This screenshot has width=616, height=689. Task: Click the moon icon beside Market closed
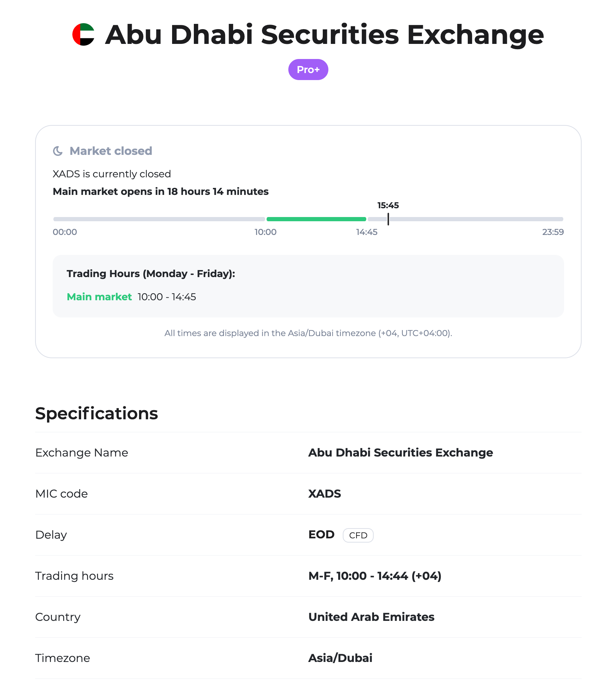tap(59, 151)
